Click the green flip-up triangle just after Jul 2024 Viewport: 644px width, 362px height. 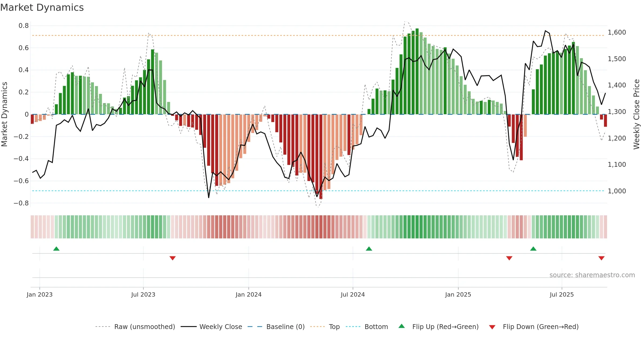[369, 249]
